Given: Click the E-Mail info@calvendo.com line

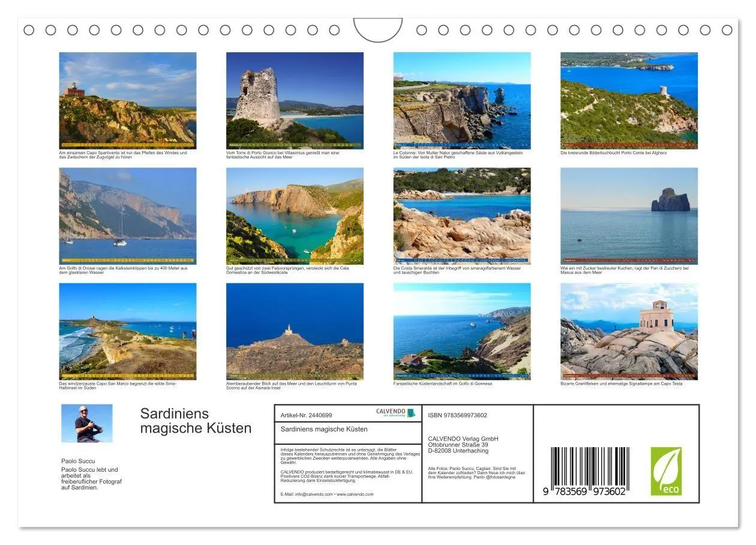Looking at the screenshot, I should (x=326, y=495).
